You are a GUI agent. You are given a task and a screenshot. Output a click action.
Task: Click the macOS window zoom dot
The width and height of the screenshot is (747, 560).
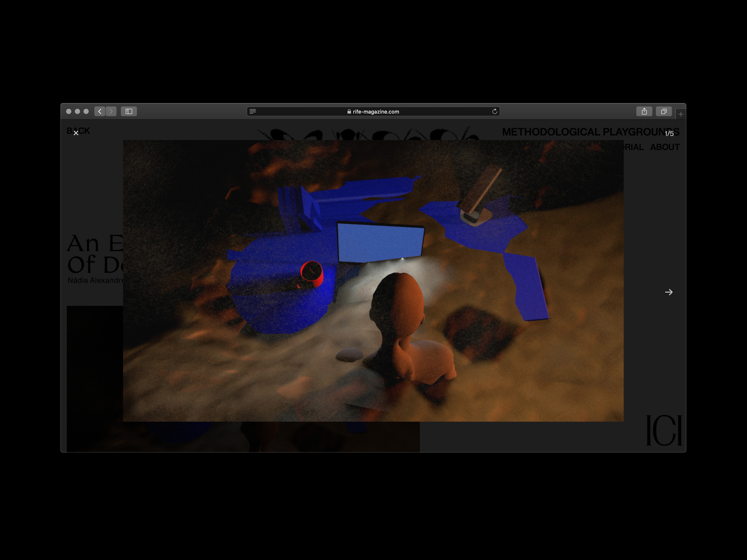click(x=86, y=111)
